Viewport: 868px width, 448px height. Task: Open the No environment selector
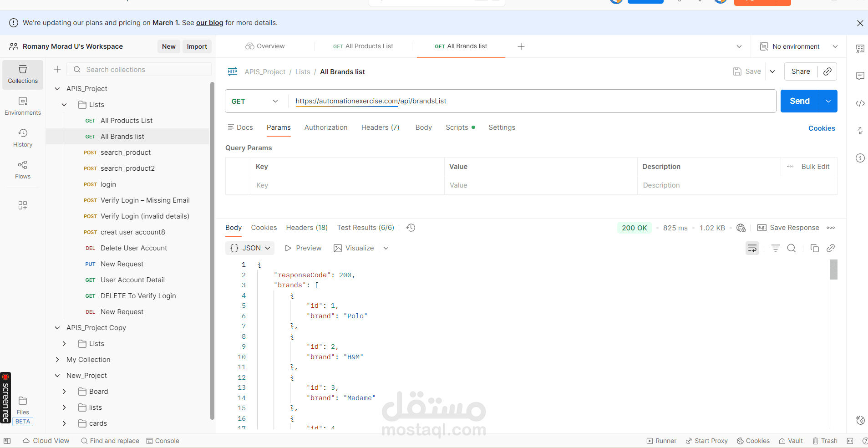pos(799,46)
